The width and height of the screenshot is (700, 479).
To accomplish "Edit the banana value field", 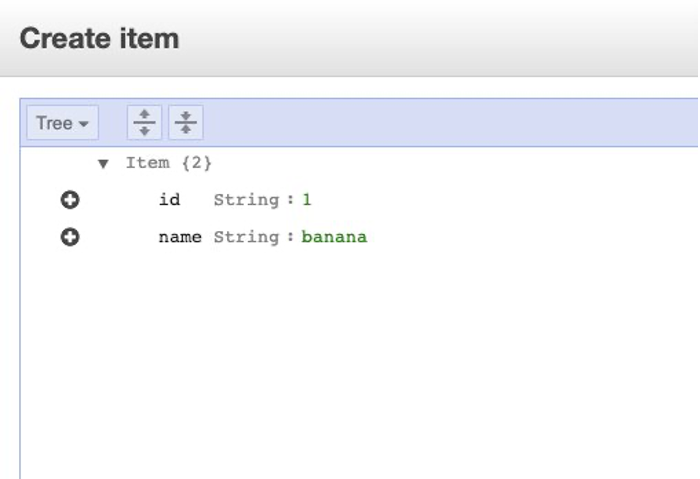I will [334, 237].
